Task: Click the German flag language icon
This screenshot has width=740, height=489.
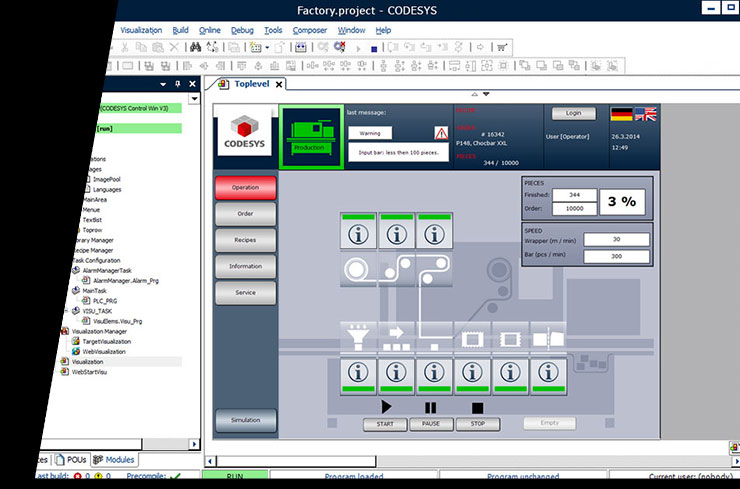Action: [x=621, y=114]
